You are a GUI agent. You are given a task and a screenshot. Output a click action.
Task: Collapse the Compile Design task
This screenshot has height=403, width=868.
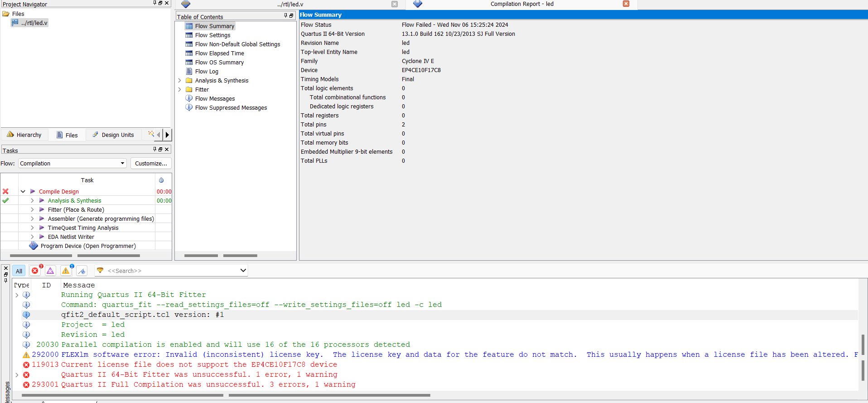[x=23, y=191]
